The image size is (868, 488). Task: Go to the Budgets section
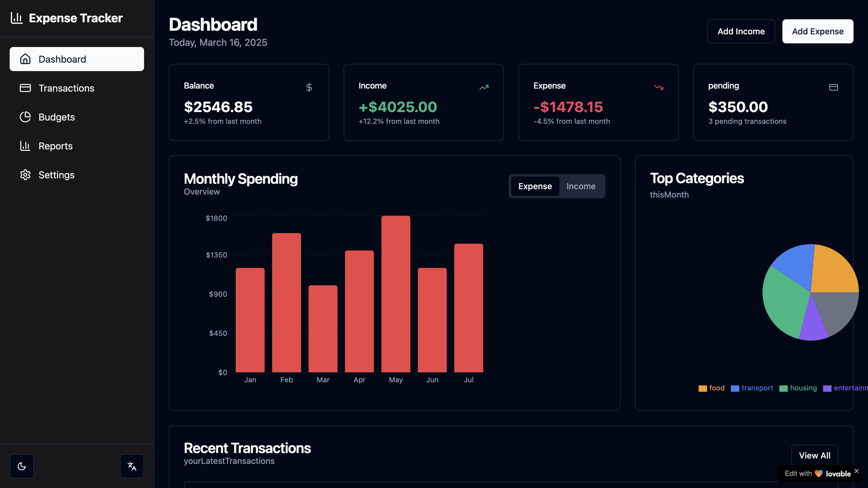coord(57,117)
